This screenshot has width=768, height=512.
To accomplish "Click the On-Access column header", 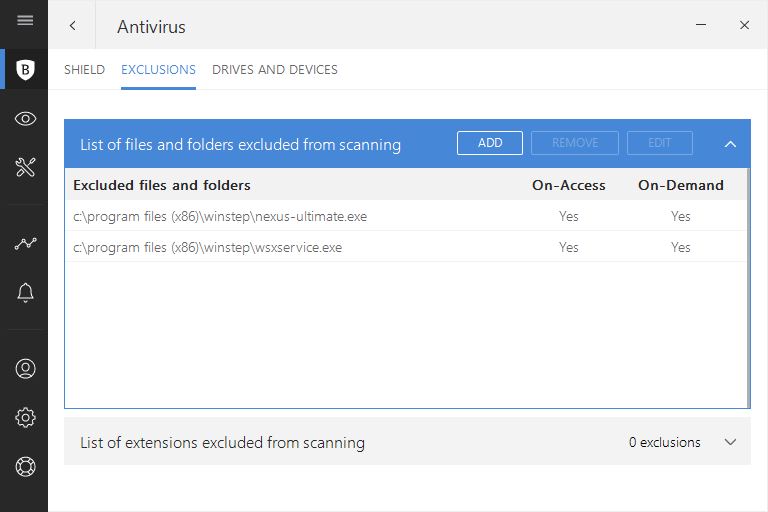I will point(568,185).
